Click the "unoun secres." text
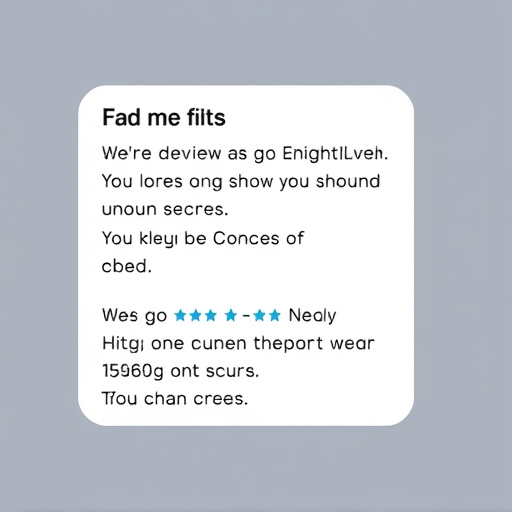 pos(165,210)
